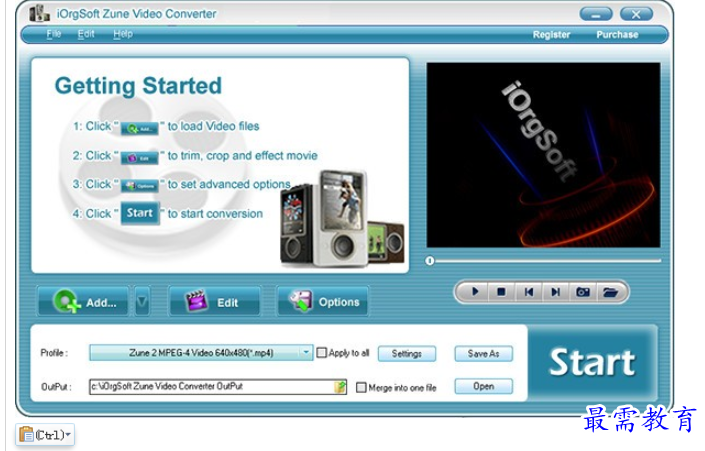Click Register in the top bar

click(x=551, y=35)
